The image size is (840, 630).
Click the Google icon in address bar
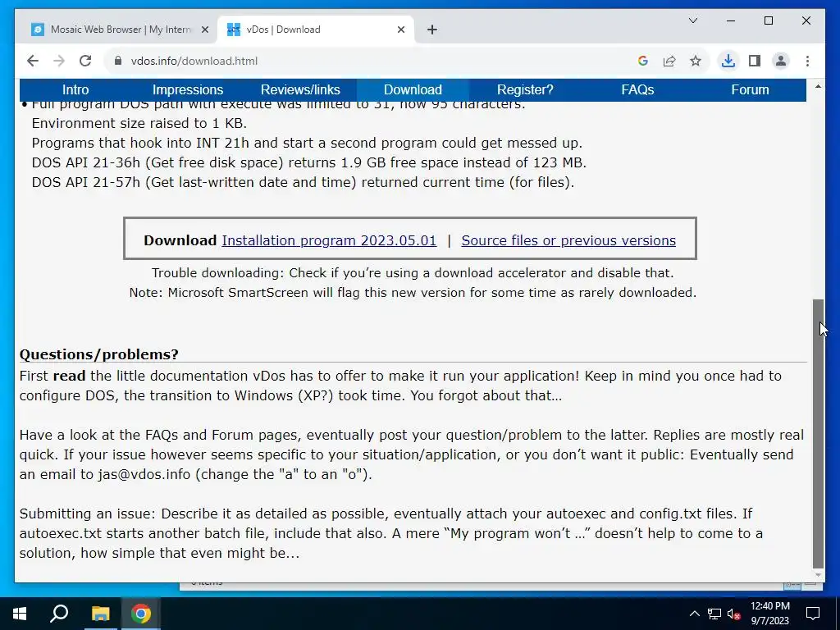click(x=643, y=61)
